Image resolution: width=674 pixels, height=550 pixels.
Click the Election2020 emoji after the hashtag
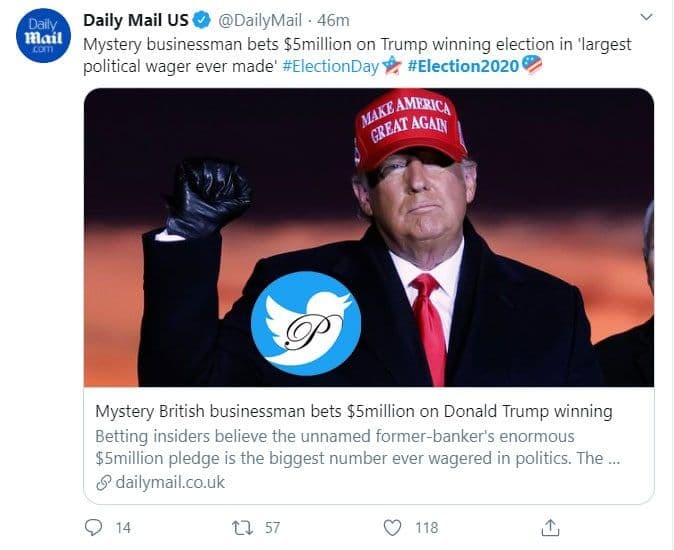[x=532, y=65]
